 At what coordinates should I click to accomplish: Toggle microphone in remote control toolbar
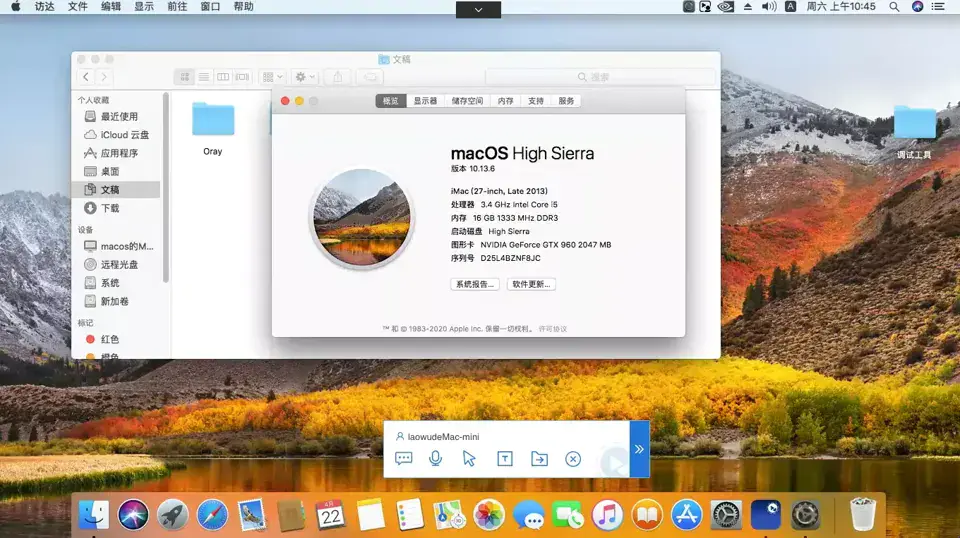(435, 458)
